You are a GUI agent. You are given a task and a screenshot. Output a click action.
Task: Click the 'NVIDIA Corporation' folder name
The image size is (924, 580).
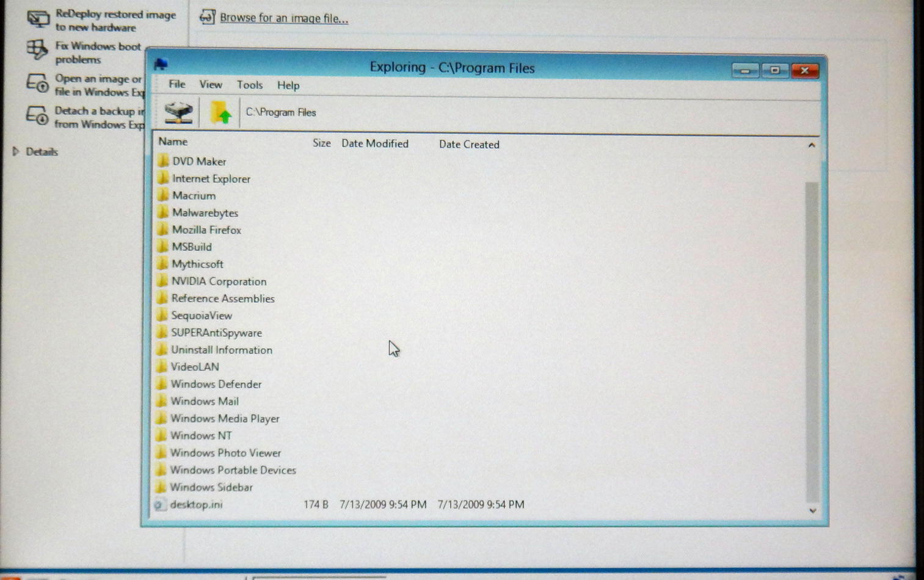pyautogui.click(x=219, y=281)
